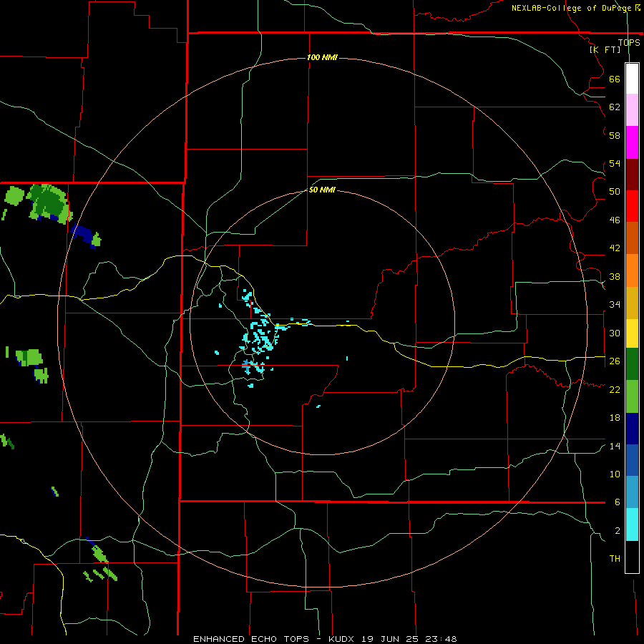Click the '34' legend value
Image resolution: width=644 pixels, height=644 pixels.
pos(615,304)
